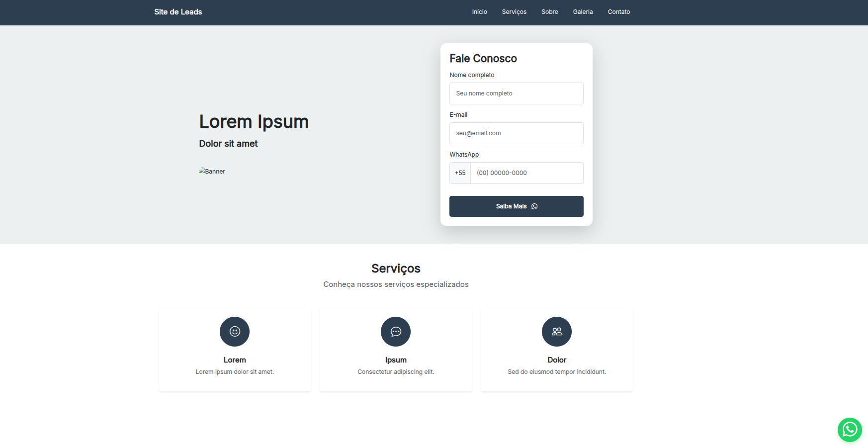This screenshot has width=868, height=447.
Task: Focus the WhatsApp phone number field
Action: [x=526, y=173]
